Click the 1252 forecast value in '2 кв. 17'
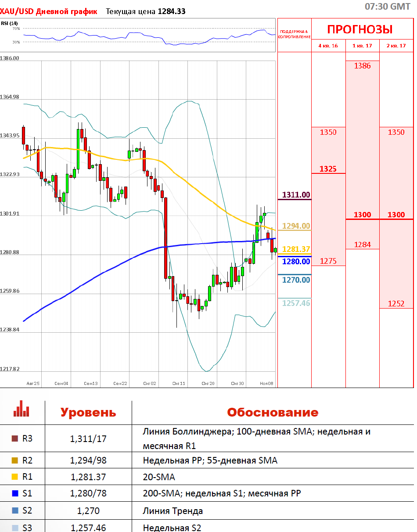This screenshot has height=532, width=417. tap(396, 303)
